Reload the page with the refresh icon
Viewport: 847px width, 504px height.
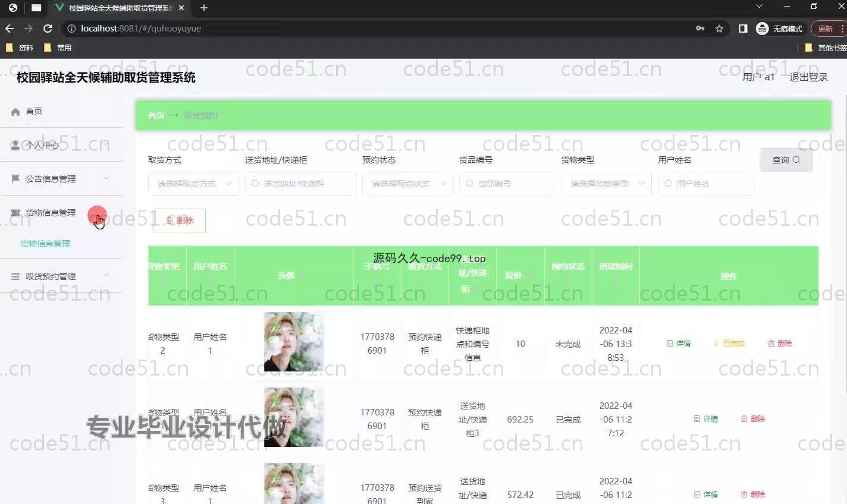[x=48, y=29]
